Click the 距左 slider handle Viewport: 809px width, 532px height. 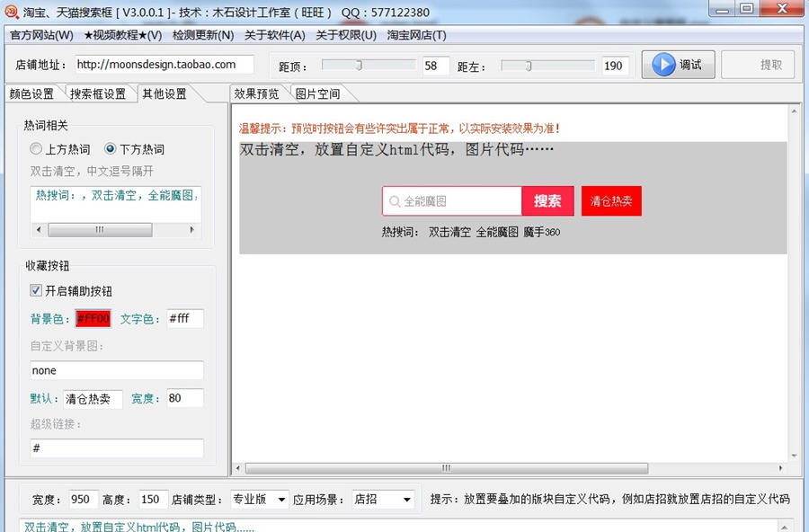pos(529,66)
